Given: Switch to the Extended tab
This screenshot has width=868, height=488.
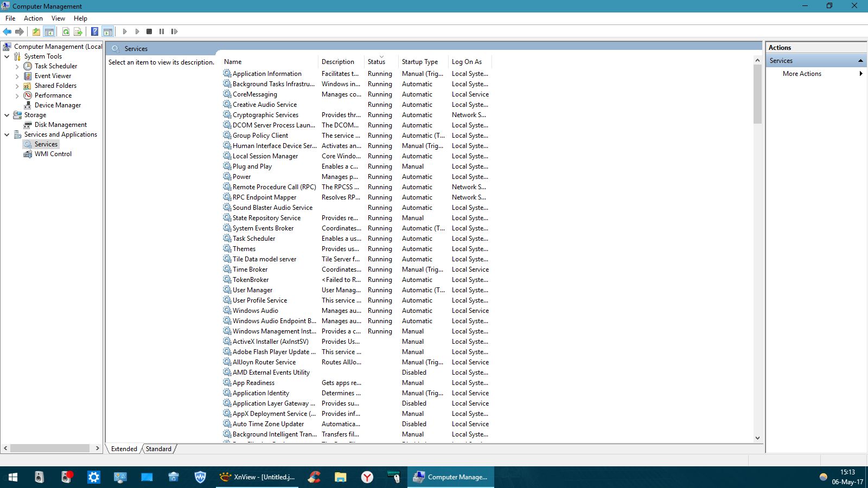Looking at the screenshot, I should coord(124,449).
